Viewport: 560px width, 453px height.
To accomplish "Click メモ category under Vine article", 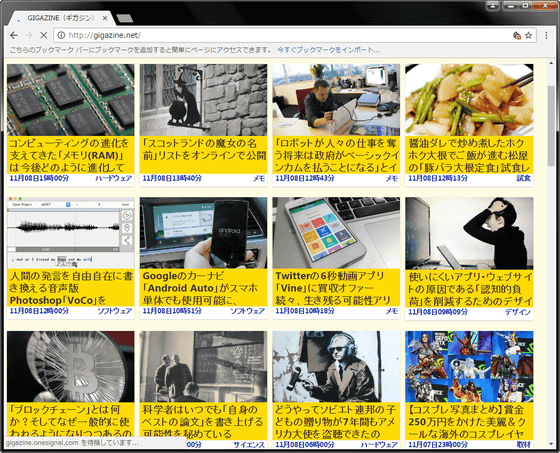I will [392, 311].
